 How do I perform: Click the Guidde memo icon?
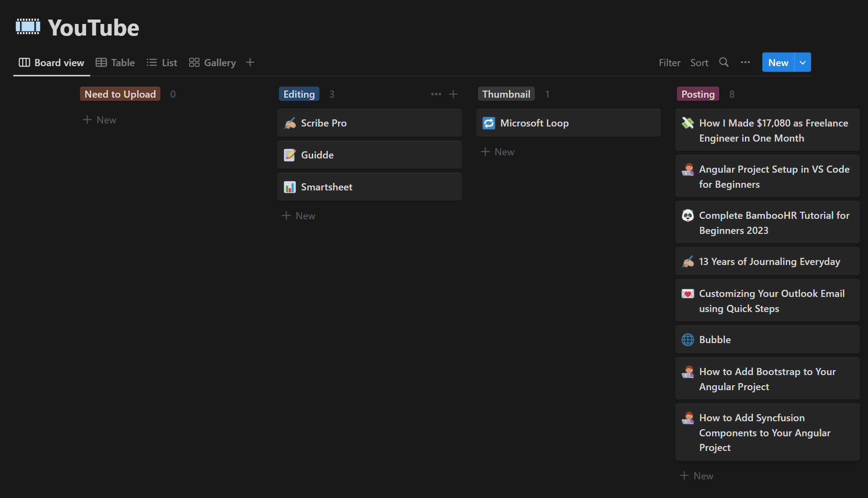290,155
